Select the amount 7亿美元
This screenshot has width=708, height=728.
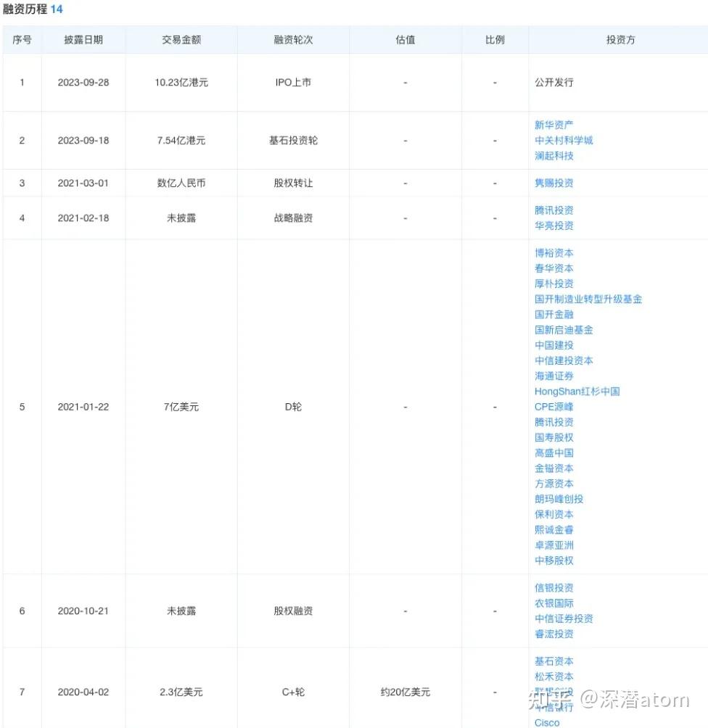(181, 407)
